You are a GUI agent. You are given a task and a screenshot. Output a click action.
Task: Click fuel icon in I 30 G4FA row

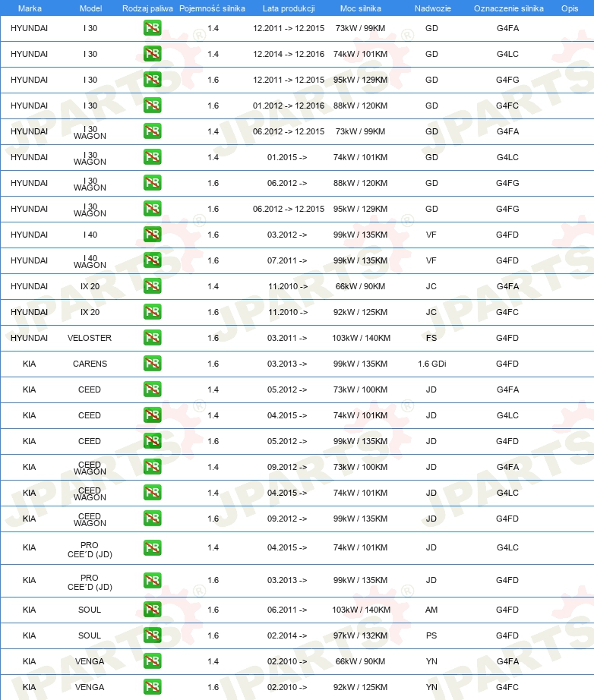tap(152, 28)
